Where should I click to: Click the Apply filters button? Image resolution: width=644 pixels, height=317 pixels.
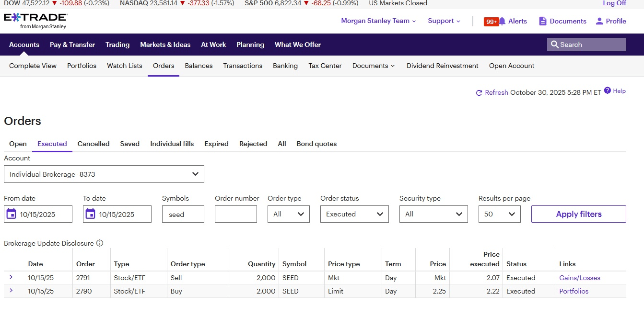coord(578,214)
